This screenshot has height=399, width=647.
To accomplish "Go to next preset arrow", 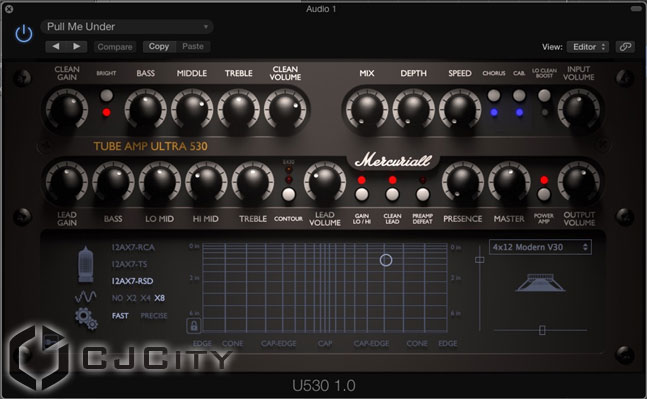I will pyautogui.click(x=77, y=46).
